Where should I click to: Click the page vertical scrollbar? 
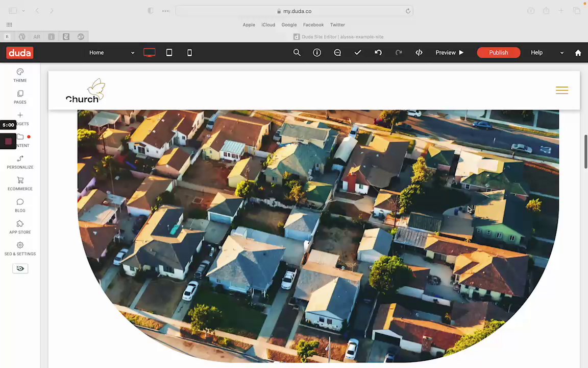tap(585, 152)
